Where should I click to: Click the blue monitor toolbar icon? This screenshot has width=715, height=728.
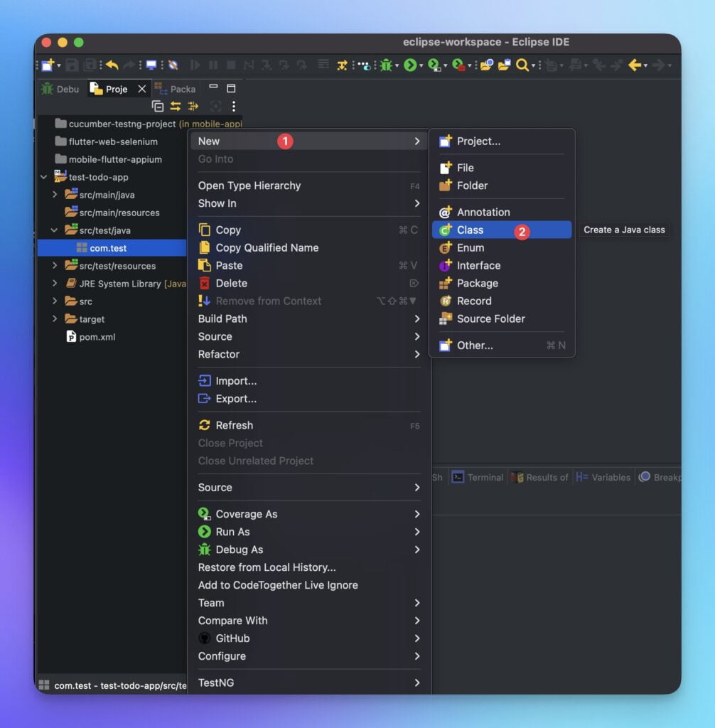pos(151,65)
